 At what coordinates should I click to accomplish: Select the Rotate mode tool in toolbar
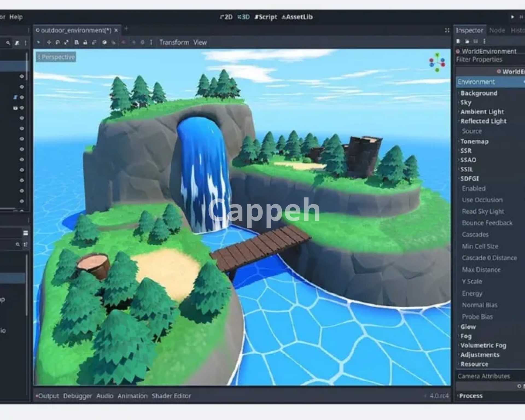tap(58, 42)
